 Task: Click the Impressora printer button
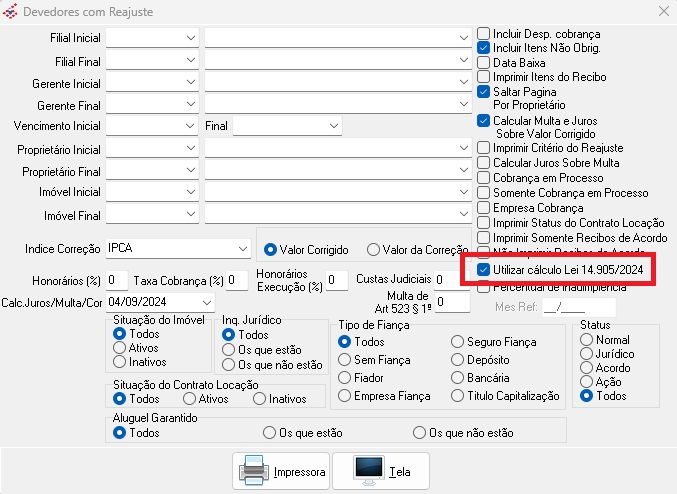[283, 470]
